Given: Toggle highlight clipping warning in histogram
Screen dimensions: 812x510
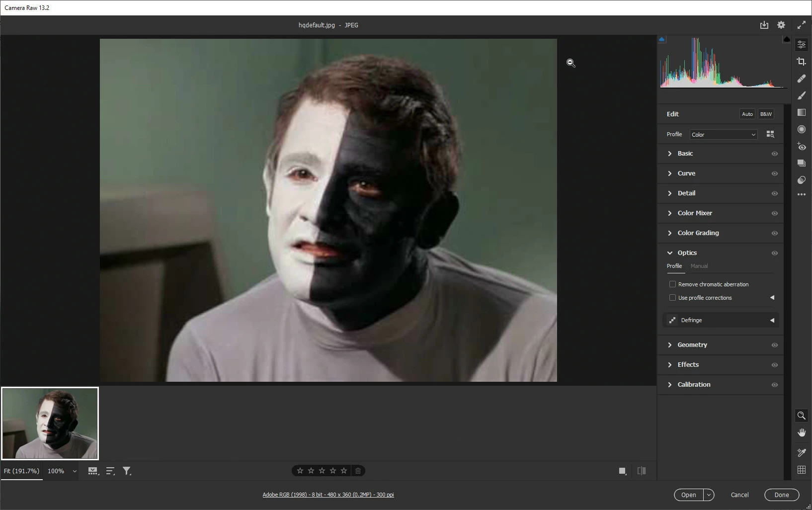Looking at the screenshot, I should [x=786, y=39].
